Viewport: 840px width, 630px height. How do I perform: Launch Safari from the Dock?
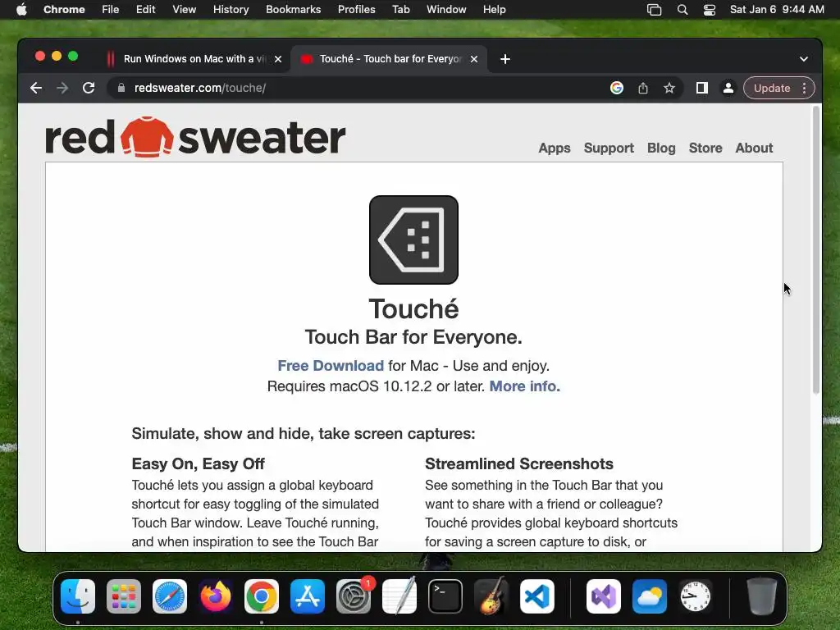169,596
